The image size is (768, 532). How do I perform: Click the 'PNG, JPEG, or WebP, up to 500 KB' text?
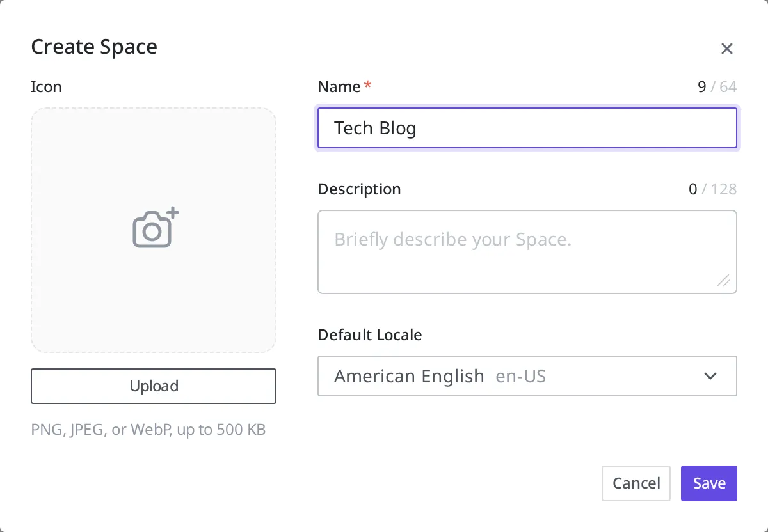point(148,430)
